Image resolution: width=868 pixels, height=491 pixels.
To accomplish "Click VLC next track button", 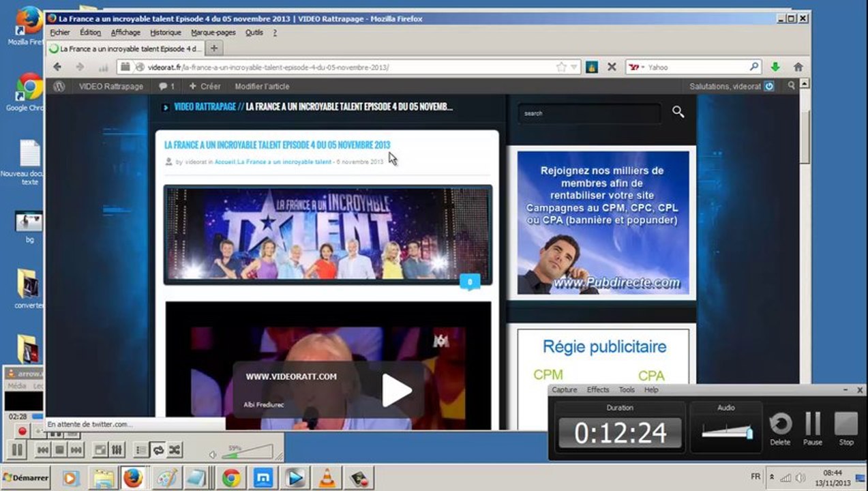I will tap(76, 450).
